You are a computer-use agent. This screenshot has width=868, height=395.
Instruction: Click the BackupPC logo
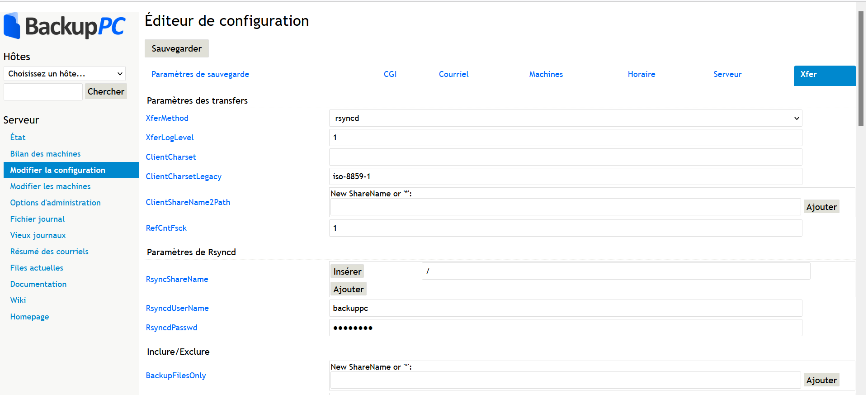point(65,26)
